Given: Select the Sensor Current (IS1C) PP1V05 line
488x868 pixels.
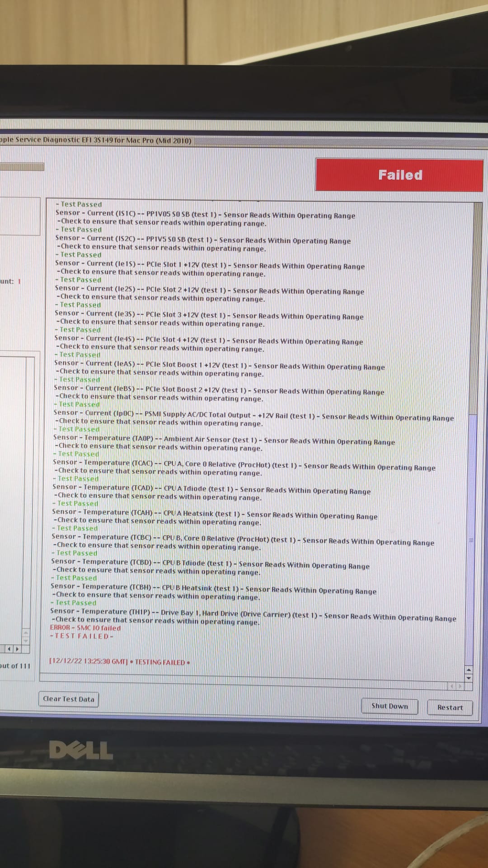Looking at the screenshot, I should [205, 214].
